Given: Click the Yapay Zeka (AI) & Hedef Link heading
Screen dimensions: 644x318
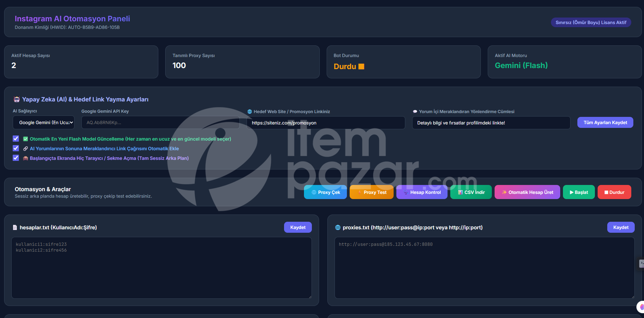Looking at the screenshot, I should pos(85,99).
